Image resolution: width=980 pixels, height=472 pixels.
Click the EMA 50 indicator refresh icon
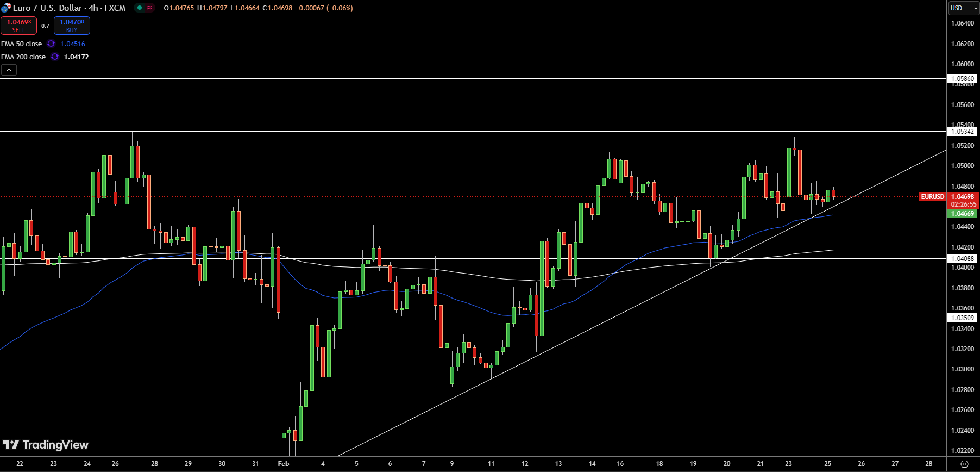click(x=51, y=44)
